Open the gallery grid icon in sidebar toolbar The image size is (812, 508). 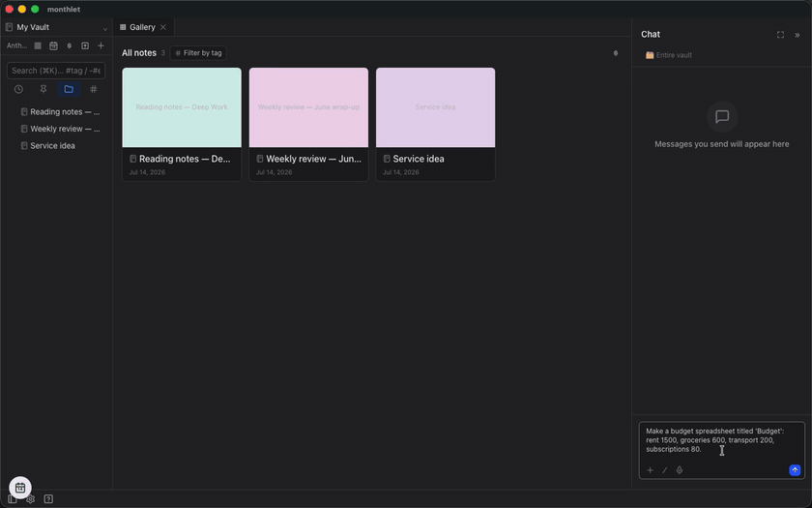point(38,45)
